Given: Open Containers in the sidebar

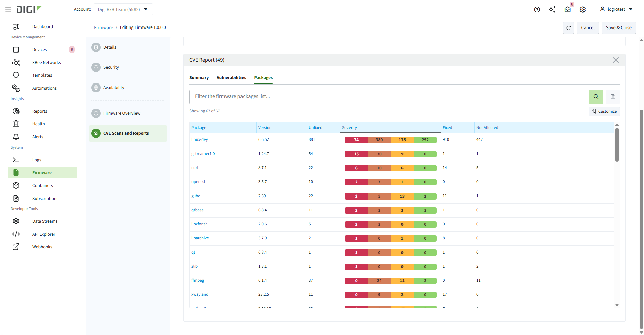Looking at the screenshot, I should pos(43,185).
